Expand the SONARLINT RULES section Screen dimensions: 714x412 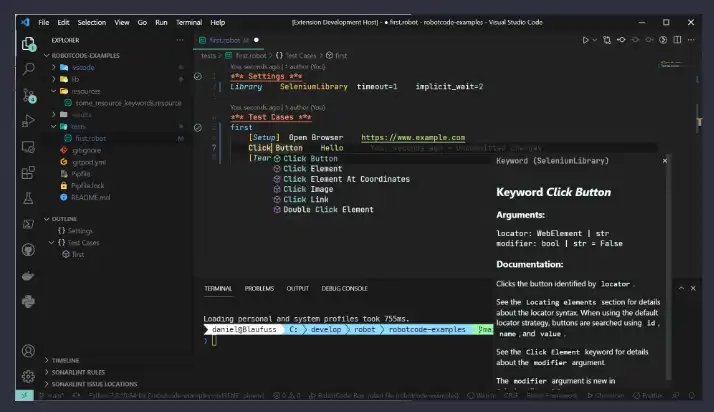(x=46, y=372)
